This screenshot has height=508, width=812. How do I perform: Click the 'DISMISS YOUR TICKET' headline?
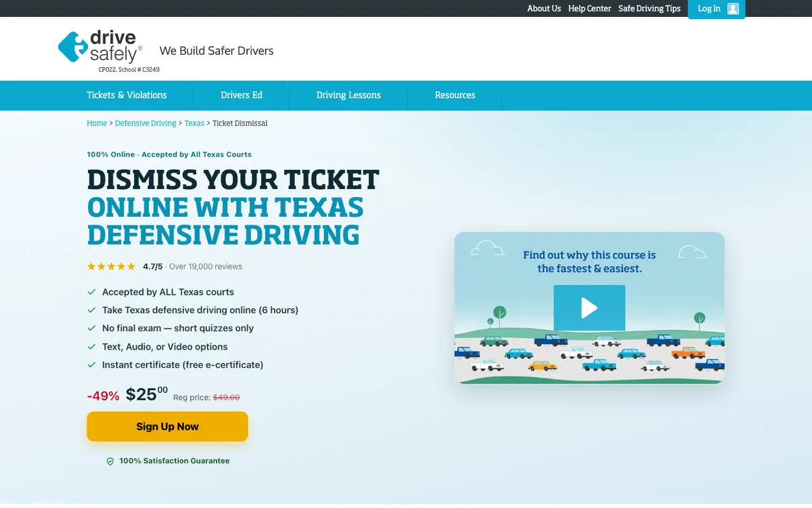click(233, 180)
